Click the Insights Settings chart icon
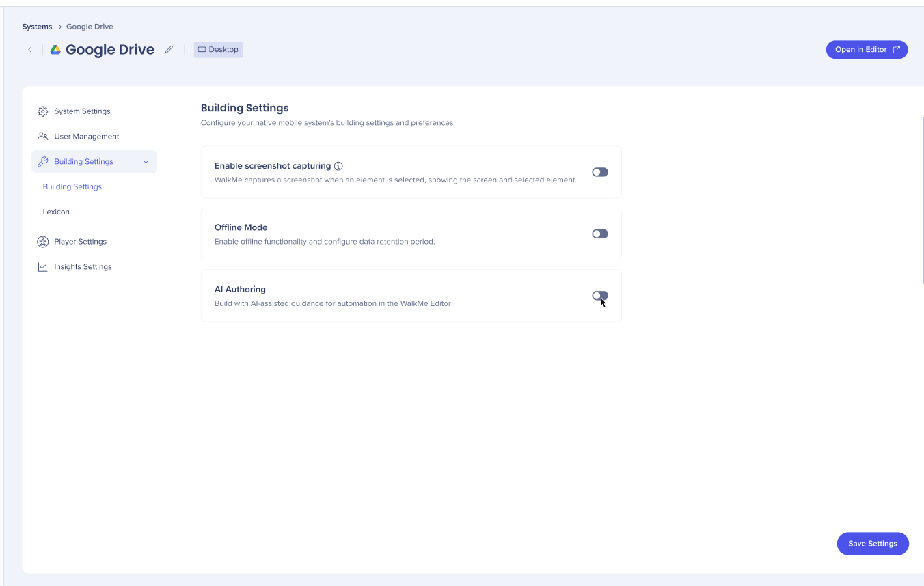 pyautogui.click(x=43, y=267)
